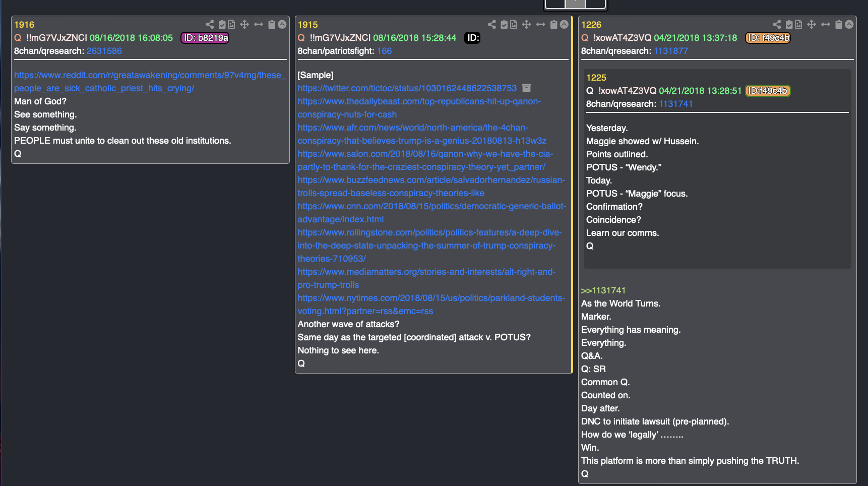Open the buzzfeednews.com russian trolls link
868x486 pixels.
tap(431, 187)
